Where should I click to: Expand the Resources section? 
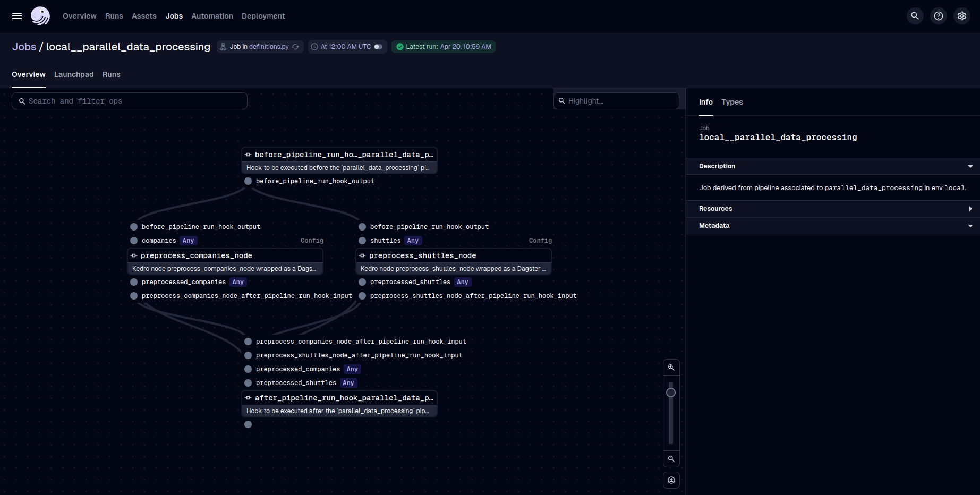833,209
